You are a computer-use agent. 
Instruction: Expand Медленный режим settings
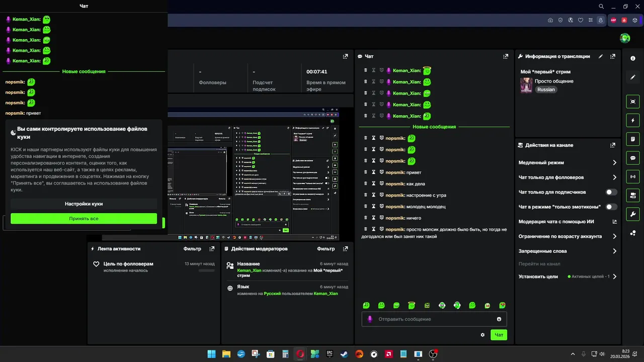[x=568, y=163]
